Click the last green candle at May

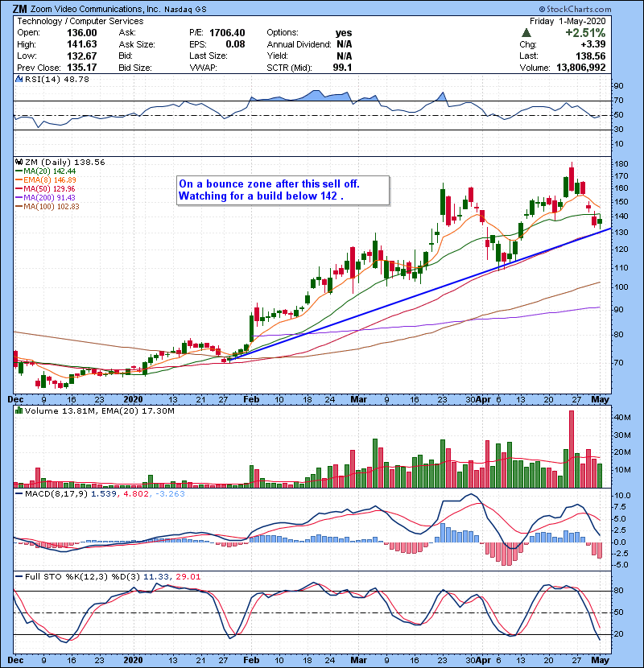coord(600,221)
